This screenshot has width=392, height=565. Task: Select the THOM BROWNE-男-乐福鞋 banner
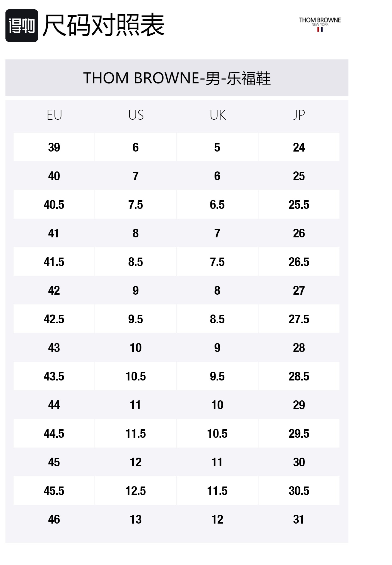coord(177,78)
